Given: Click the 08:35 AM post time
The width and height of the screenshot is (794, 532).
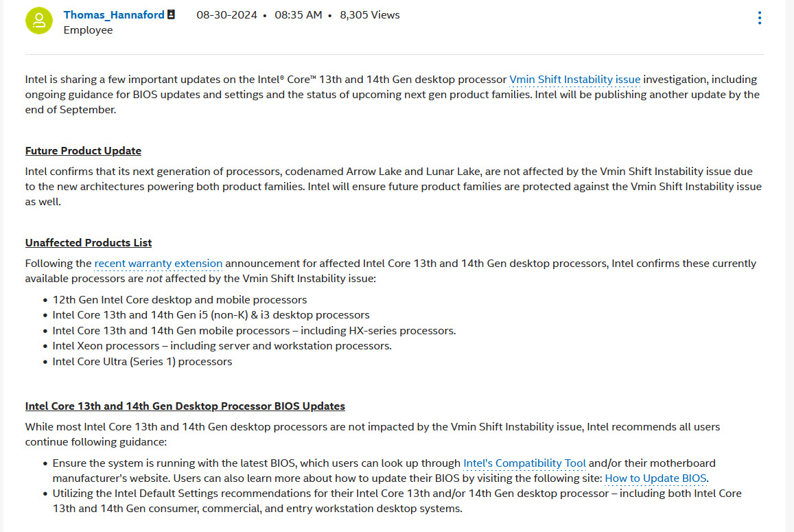Looking at the screenshot, I should [298, 14].
